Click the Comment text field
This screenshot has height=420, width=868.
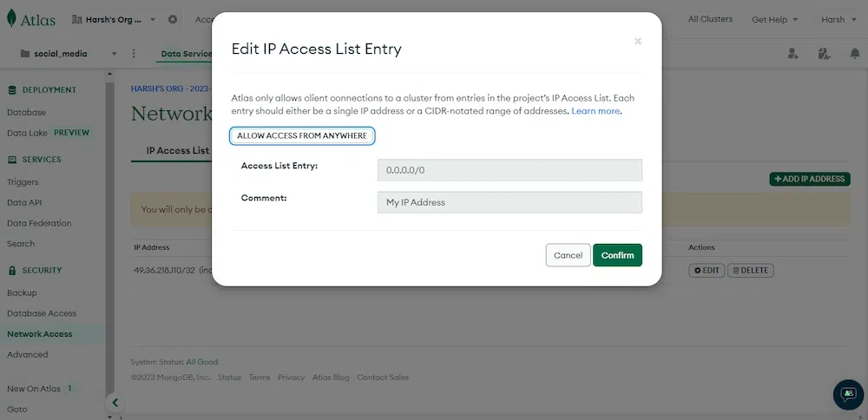coord(510,202)
